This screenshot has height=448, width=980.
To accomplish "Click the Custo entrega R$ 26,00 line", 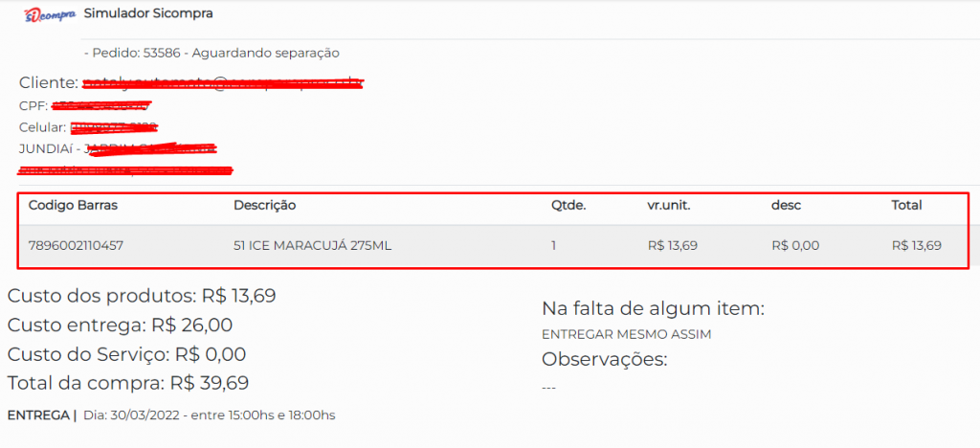I will coord(120,325).
